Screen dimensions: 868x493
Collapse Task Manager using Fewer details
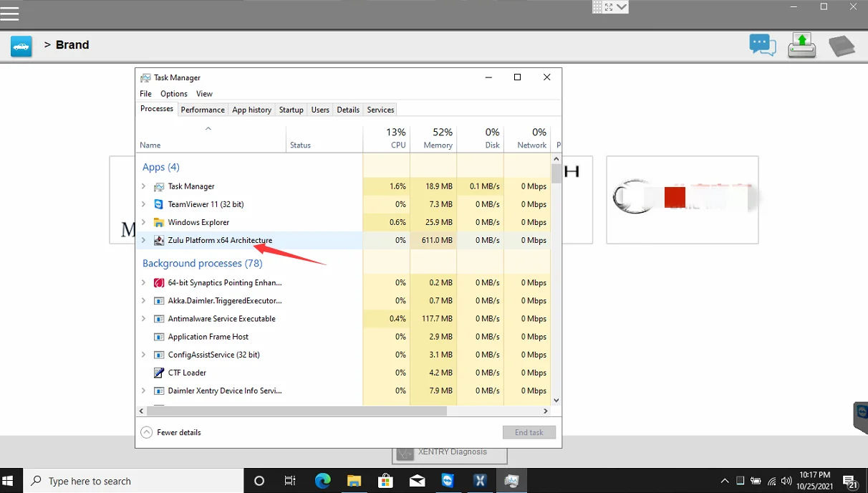tap(171, 433)
